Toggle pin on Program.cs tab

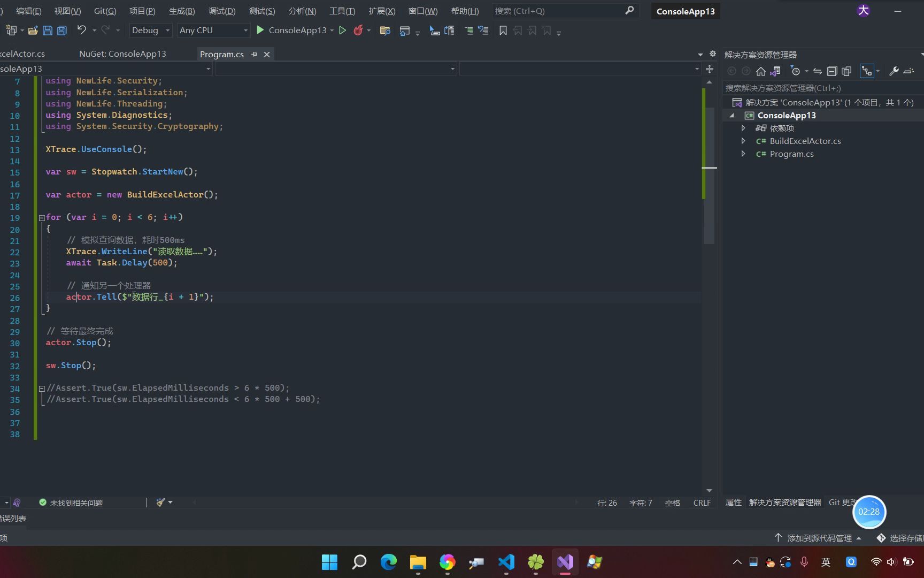[255, 54]
